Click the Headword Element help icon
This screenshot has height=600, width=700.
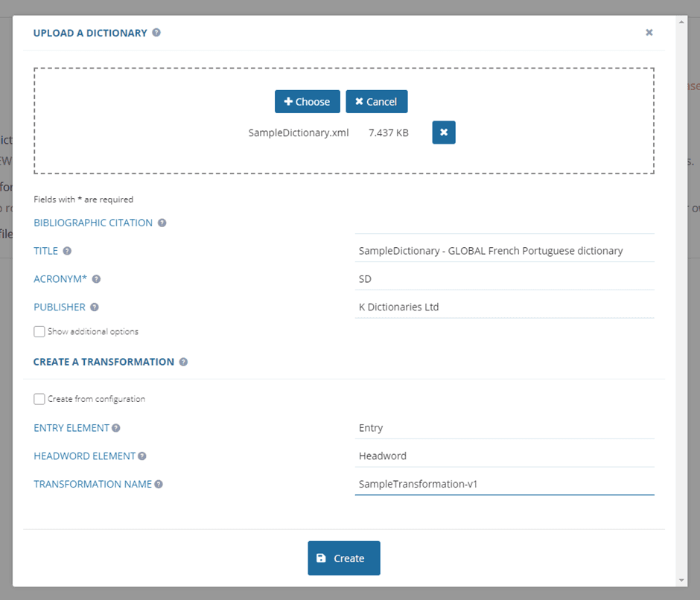pyautogui.click(x=142, y=456)
